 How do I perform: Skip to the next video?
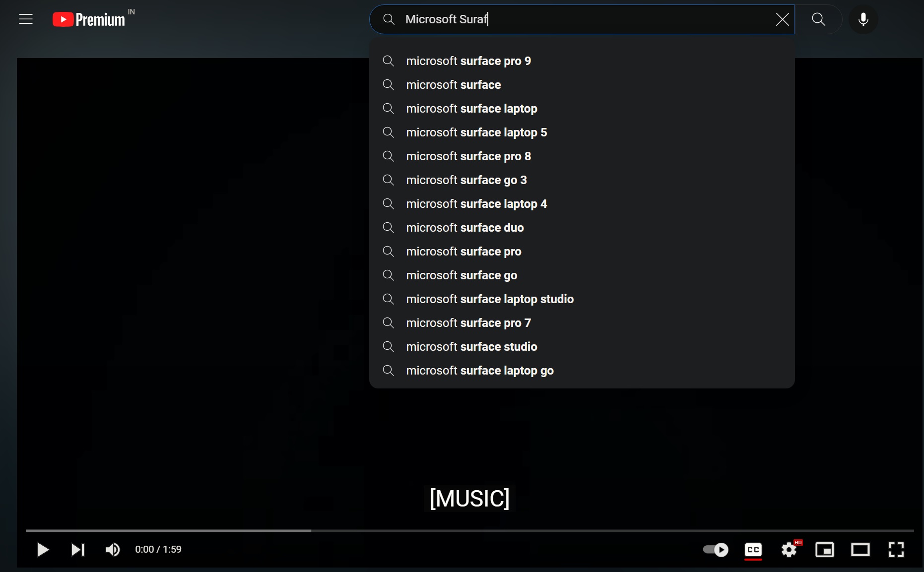pos(77,550)
